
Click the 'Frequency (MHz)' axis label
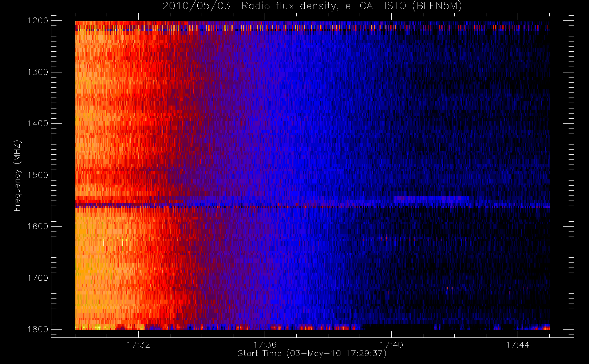click(x=17, y=175)
